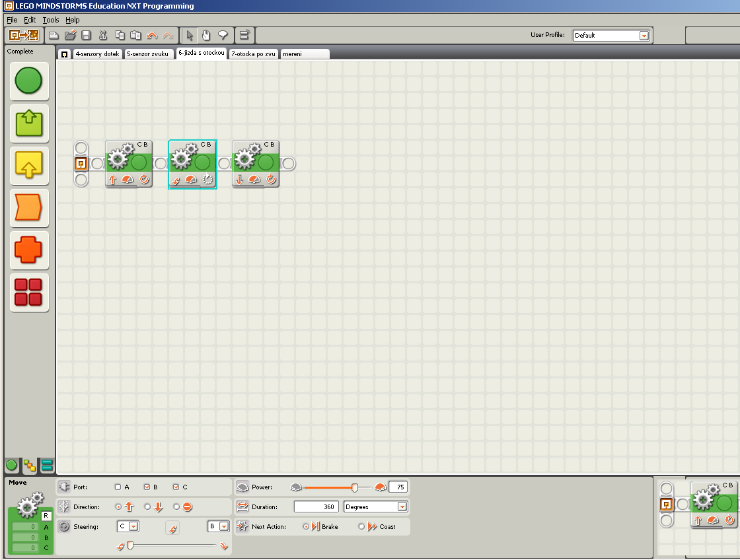Toggle Port B checkbox
The height and width of the screenshot is (560, 740).
tap(147, 487)
